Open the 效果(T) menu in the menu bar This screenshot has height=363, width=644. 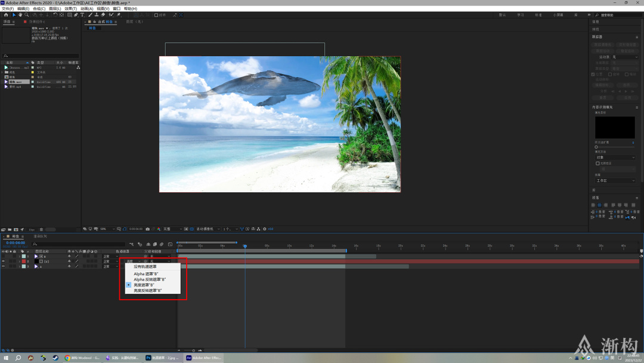71,9
